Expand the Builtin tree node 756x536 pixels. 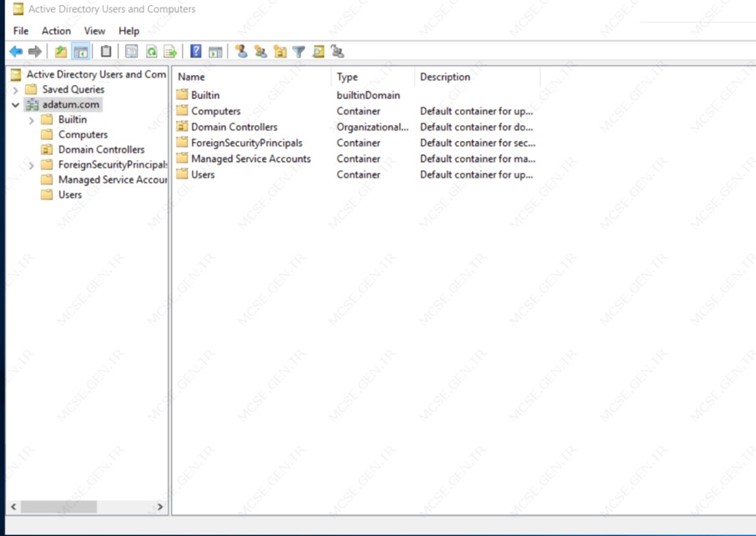click(31, 120)
